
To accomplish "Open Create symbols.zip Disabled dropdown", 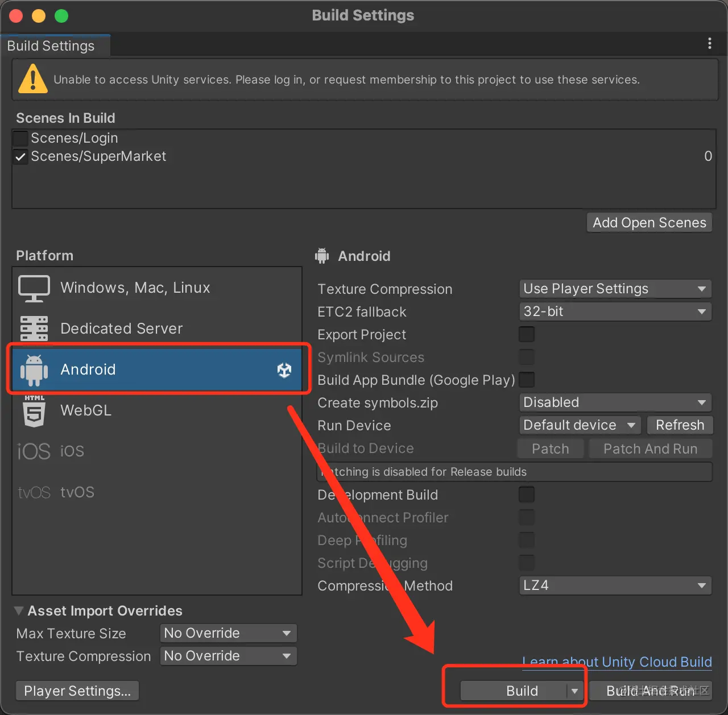I will (615, 402).
